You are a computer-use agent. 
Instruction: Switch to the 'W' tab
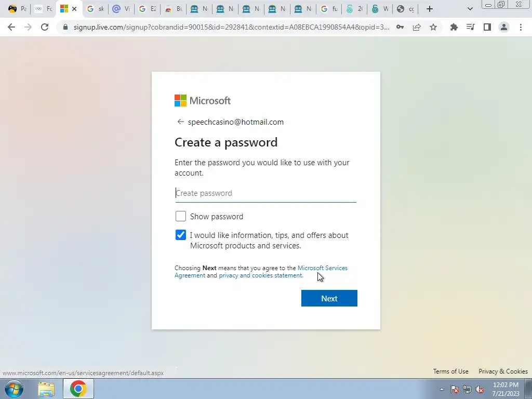click(380, 9)
